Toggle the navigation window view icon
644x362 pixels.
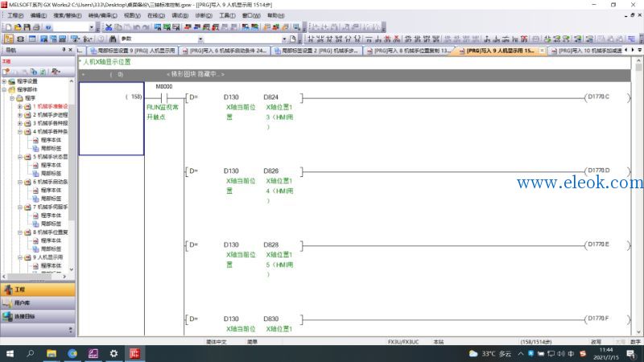click(9, 39)
